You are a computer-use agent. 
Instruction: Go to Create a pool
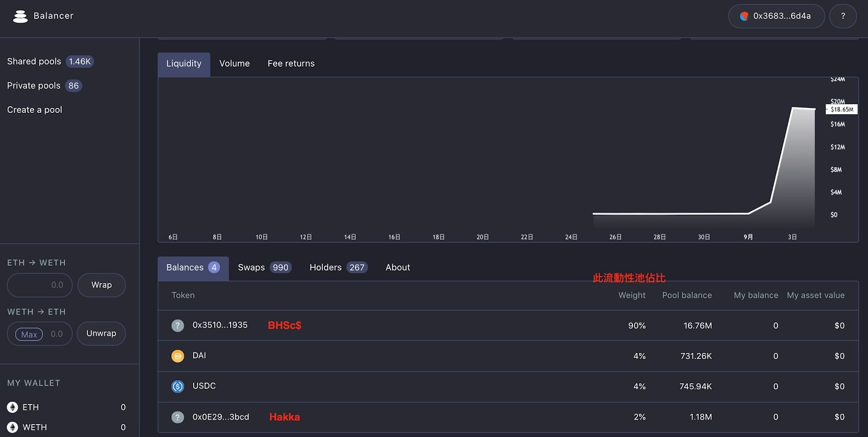tap(35, 110)
